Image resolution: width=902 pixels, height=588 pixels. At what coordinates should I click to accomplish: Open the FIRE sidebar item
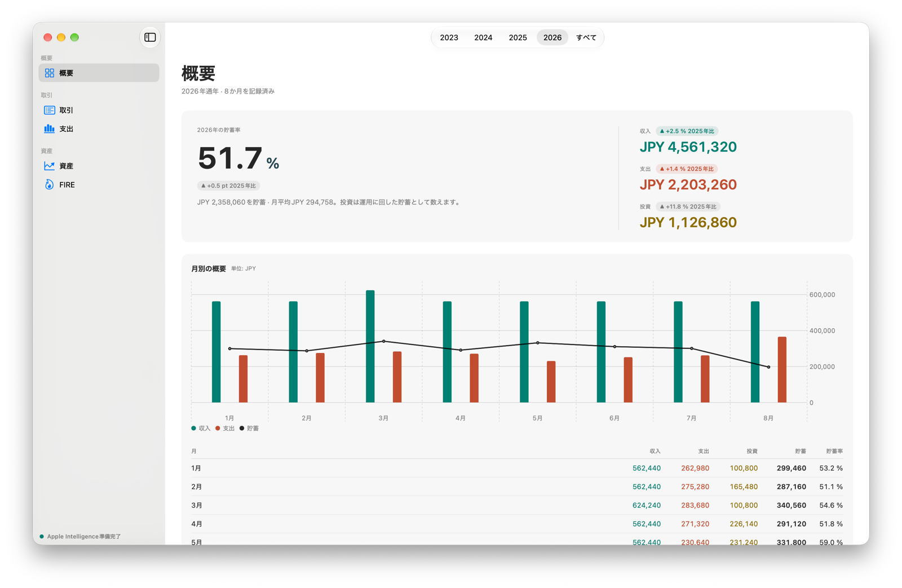coord(99,184)
